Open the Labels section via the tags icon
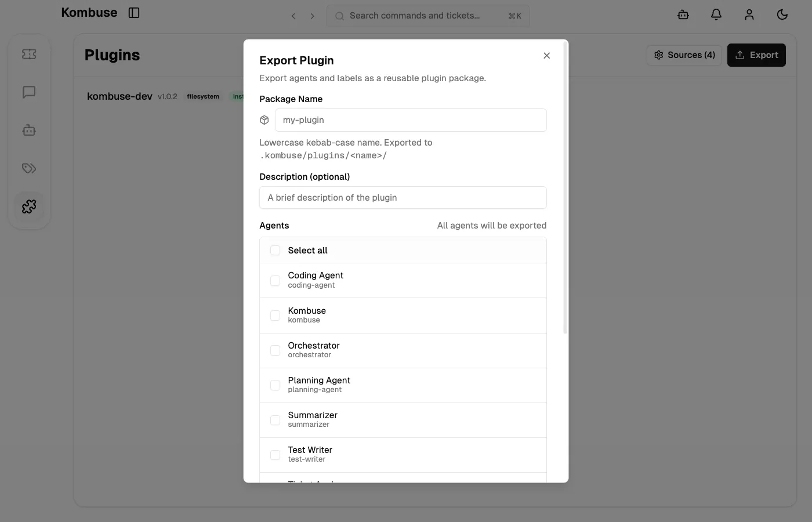 28,168
